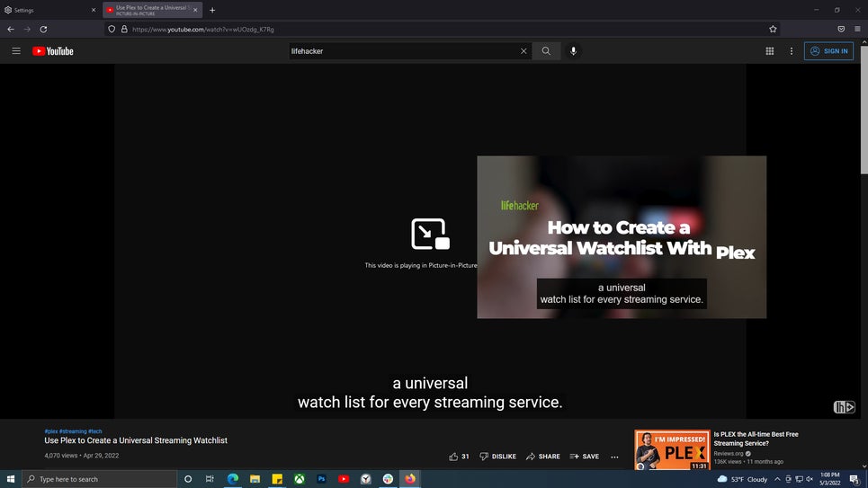This screenshot has width=868, height=488.
Task: Click the SIGN IN button
Action: [828, 51]
